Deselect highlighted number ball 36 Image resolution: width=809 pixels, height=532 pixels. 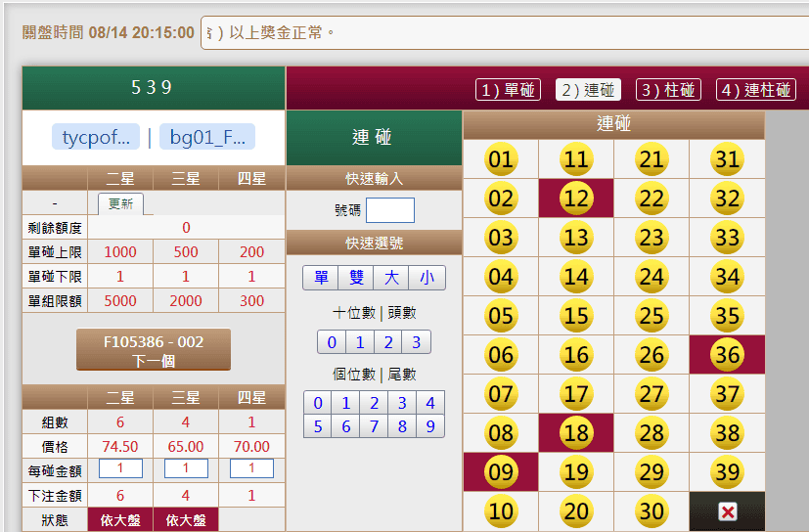[727, 354]
